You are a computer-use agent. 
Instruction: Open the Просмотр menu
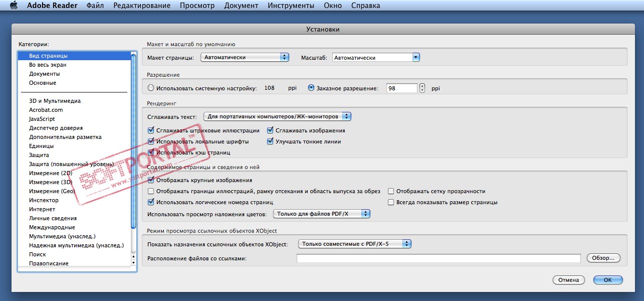[197, 6]
